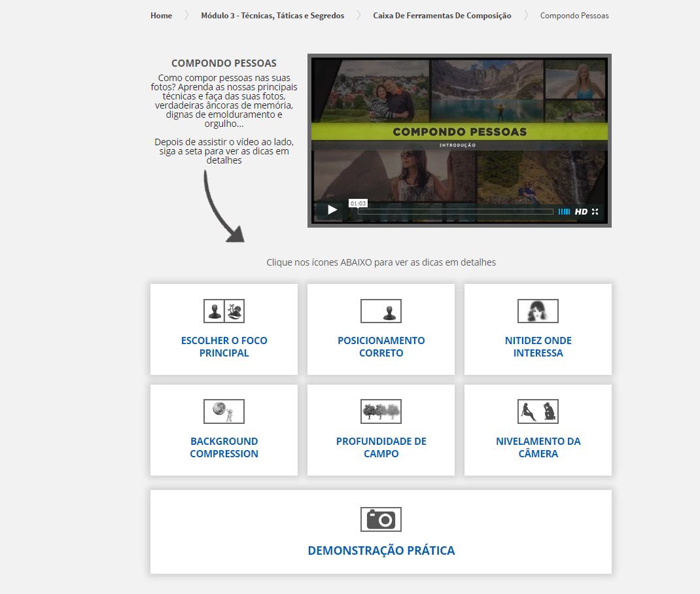Image resolution: width=700 pixels, height=594 pixels.
Task: Open the Escolher o Foco Principal text link
Action: [x=224, y=347]
